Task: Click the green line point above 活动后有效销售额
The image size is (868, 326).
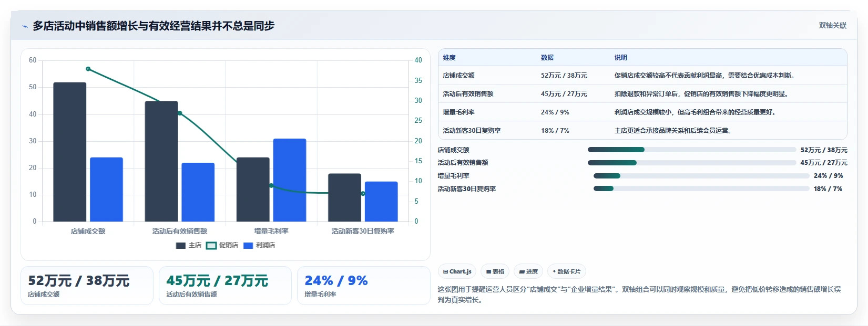Action: [x=180, y=113]
